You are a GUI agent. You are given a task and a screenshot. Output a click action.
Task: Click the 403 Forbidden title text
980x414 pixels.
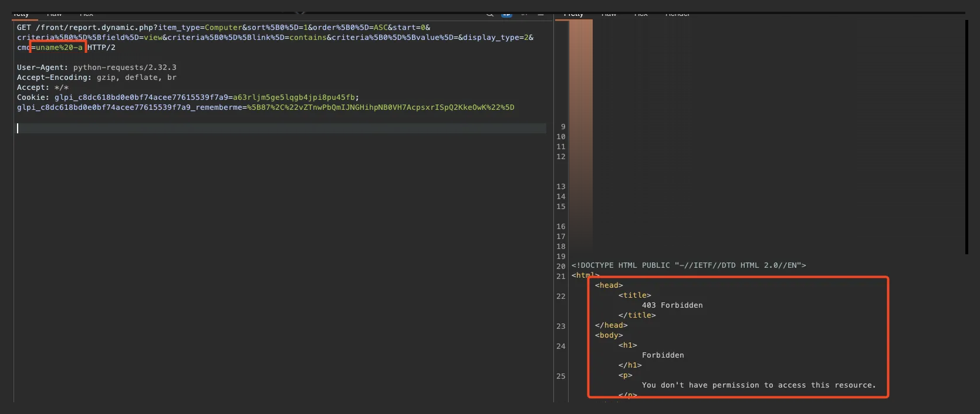[x=672, y=305]
